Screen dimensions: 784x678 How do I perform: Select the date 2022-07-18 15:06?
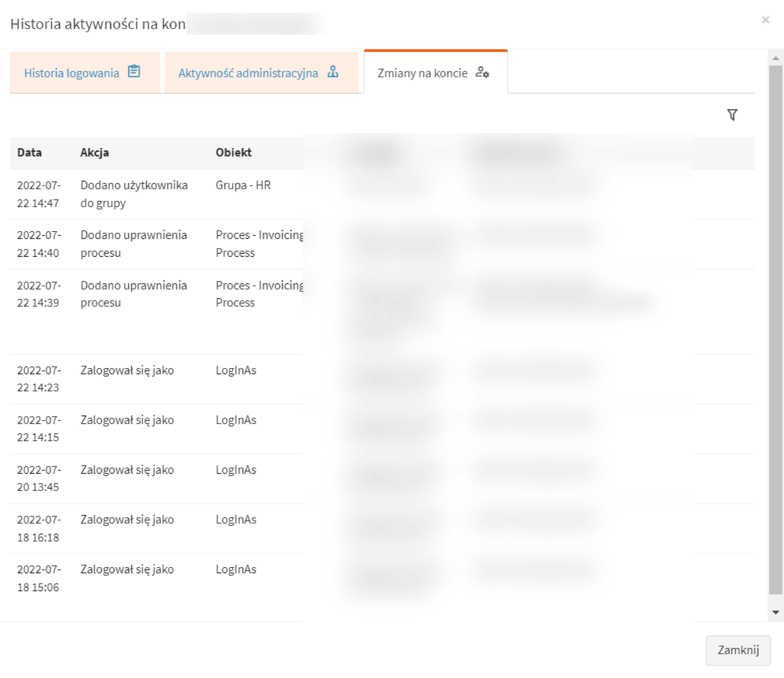point(39,578)
